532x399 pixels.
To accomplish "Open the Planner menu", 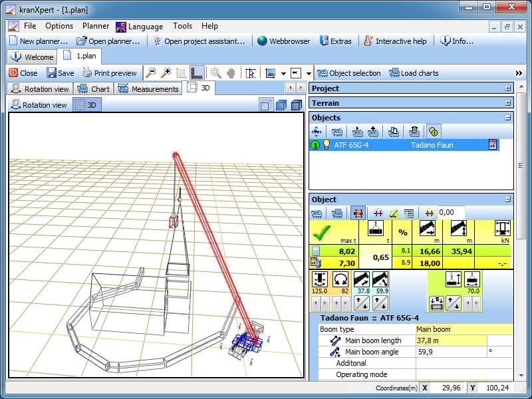I will click(96, 26).
